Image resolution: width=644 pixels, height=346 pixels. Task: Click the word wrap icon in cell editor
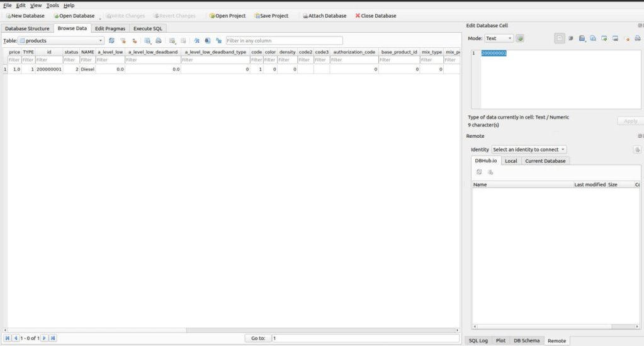[x=570, y=38]
